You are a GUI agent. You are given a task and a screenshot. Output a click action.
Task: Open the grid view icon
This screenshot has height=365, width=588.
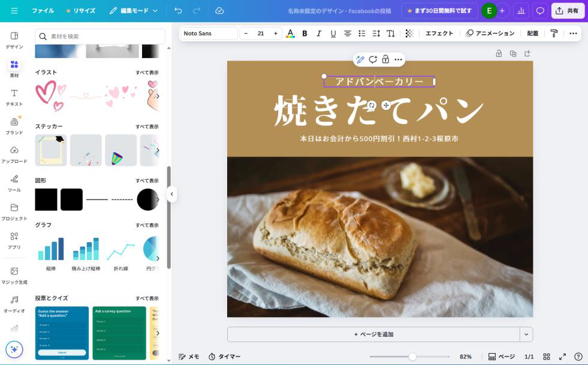(547, 357)
